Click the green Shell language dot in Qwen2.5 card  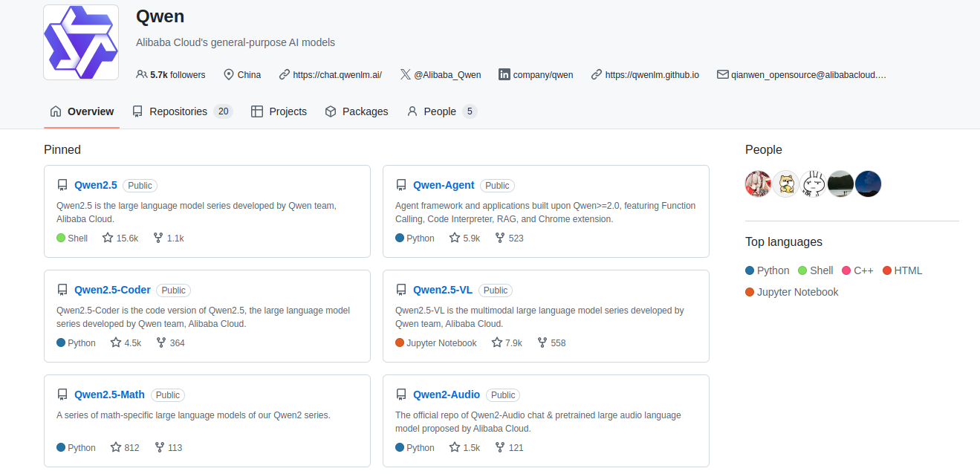coord(61,238)
